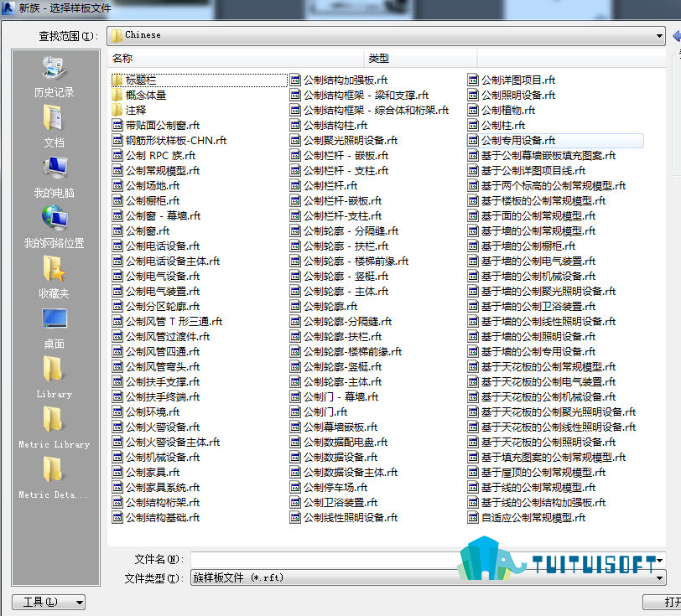This screenshot has width=681, height=616.
Task: Click the icon of 公制窗.rft
Action: 117,231
